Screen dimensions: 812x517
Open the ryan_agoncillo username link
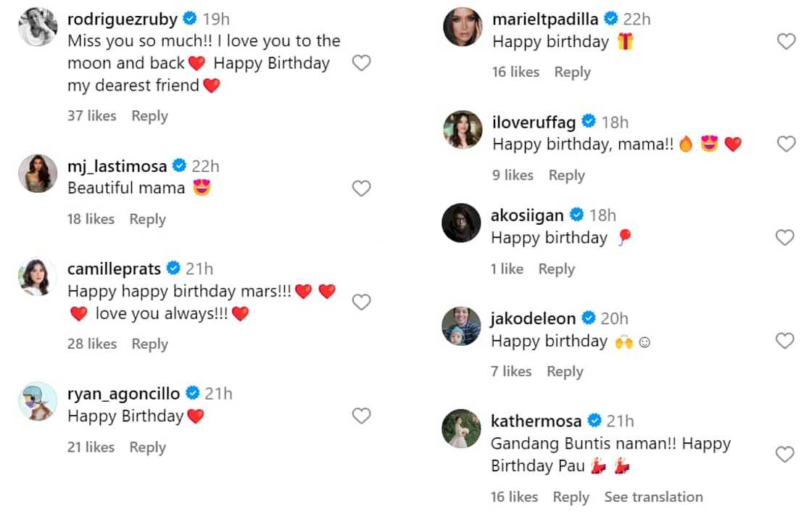click(x=123, y=394)
